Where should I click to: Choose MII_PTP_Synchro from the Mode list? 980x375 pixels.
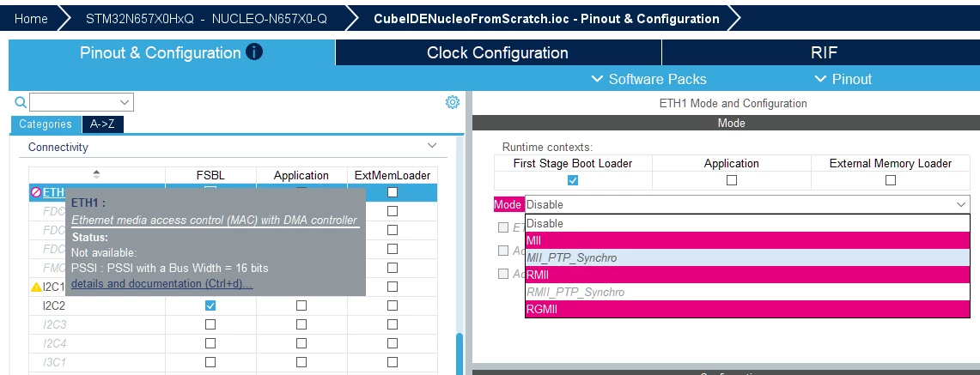click(747, 257)
